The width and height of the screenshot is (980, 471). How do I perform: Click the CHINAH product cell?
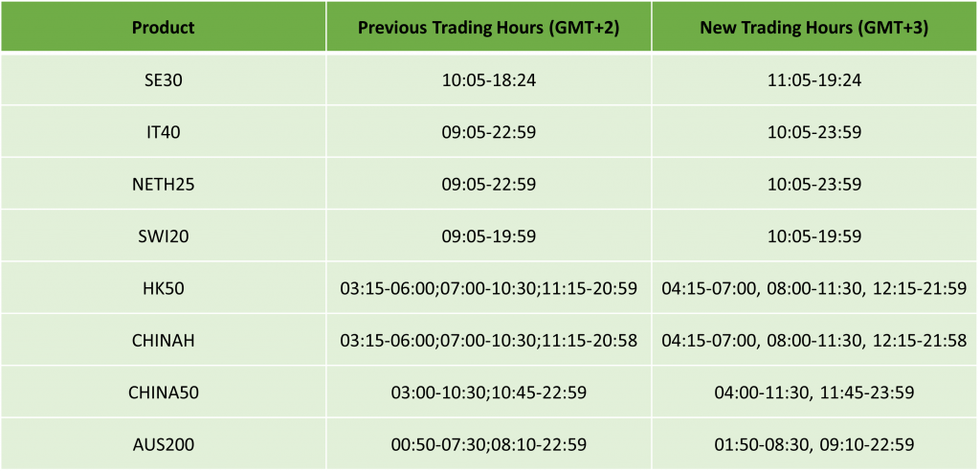pyautogui.click(x=163, y=340)
